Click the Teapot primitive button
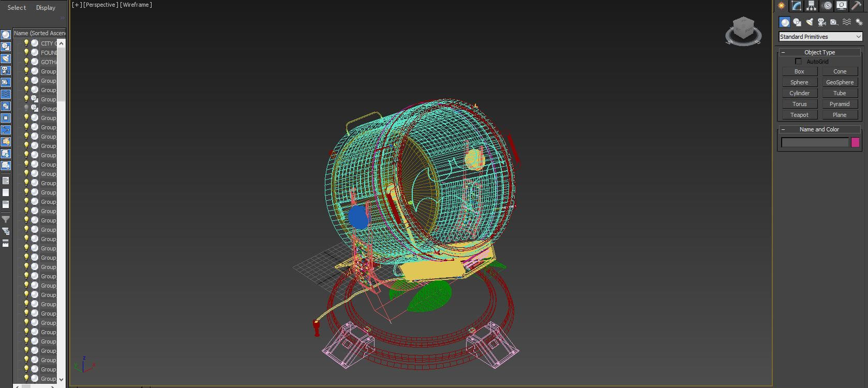 [799, 115]
